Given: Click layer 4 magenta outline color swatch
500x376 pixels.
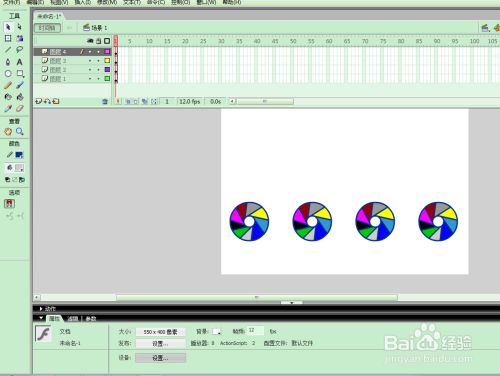Looking at the screenshot, I should (x=107, y=52).
